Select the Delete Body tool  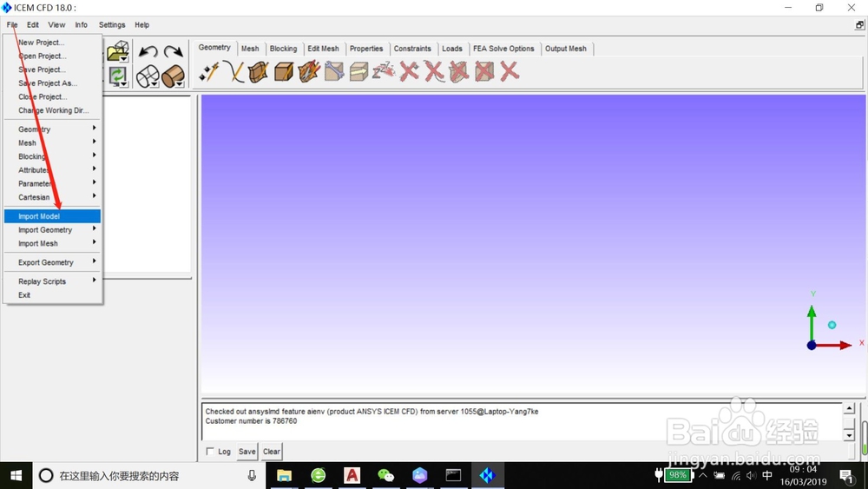coord(484,72)
